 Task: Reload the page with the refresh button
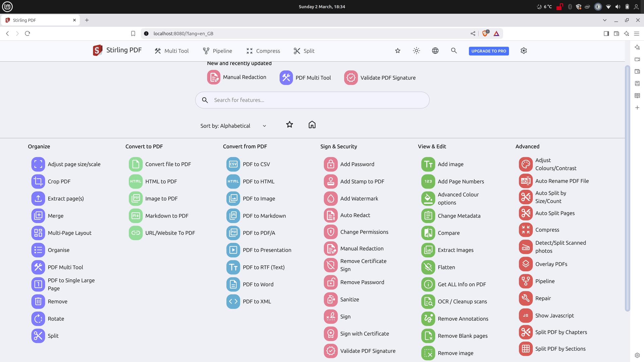pyautogui.click(x=28, y=34)
